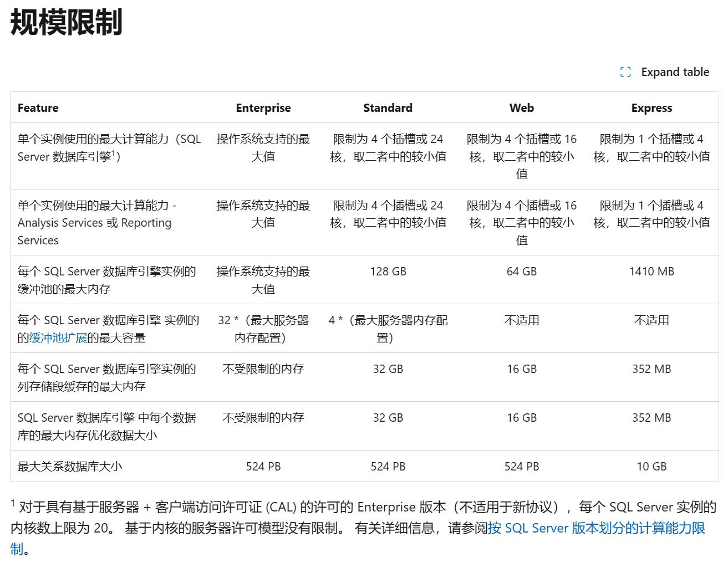Click 16 GB in the 内存优化数据大小 row
728x563 pixels.
tap(522, 418)
